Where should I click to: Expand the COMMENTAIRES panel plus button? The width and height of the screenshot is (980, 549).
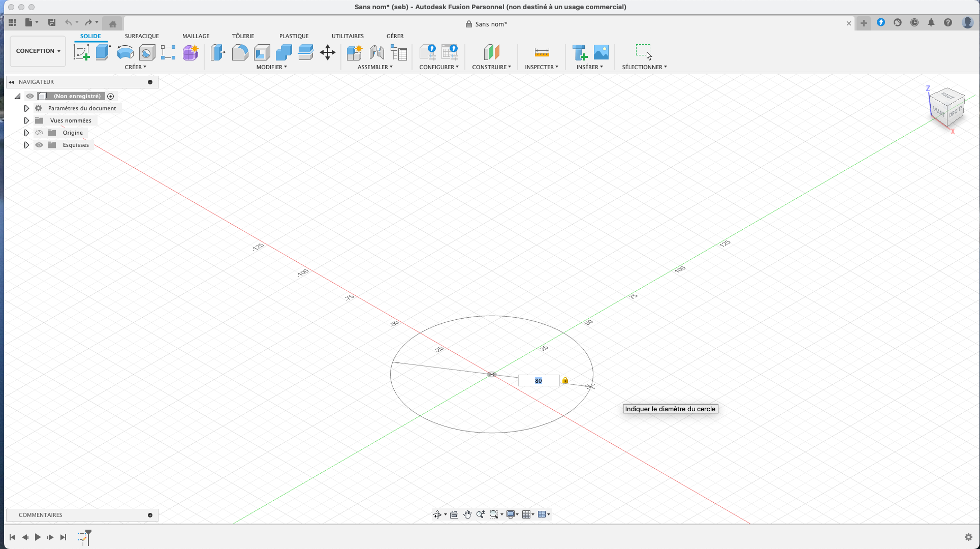[150, 515]
